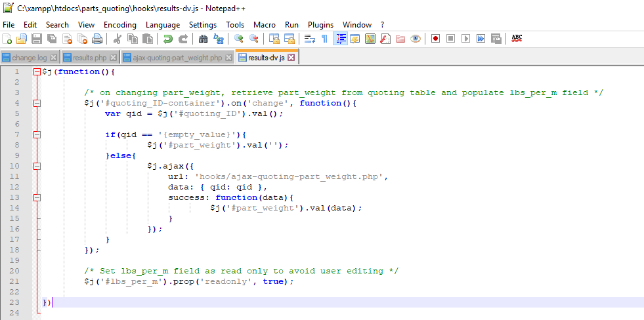Toggle word wrap in the toolbar
644x320 pixels.
309,39
